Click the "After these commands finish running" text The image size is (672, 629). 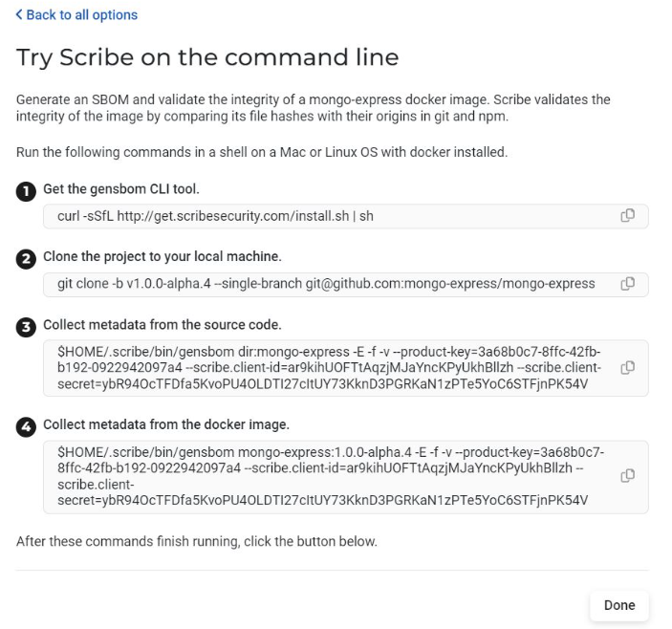click(197, 542)
